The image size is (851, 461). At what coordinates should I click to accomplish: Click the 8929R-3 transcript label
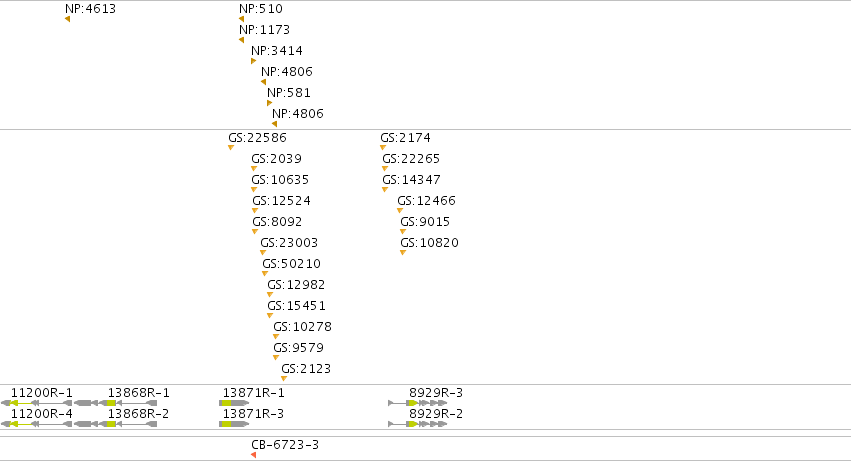(x=436, y=393)
